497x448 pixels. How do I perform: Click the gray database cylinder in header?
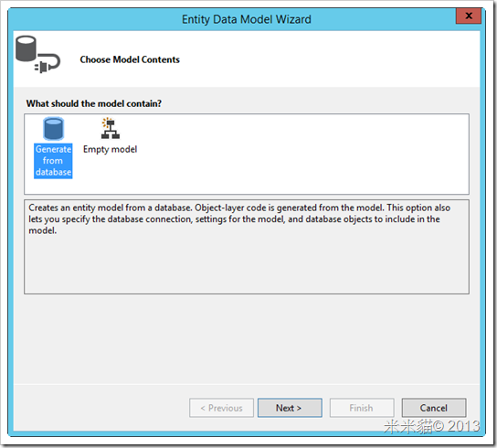point(26,48)
